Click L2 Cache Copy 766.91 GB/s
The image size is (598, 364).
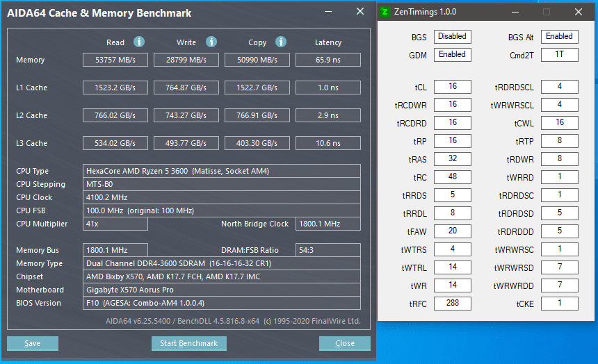257,115
